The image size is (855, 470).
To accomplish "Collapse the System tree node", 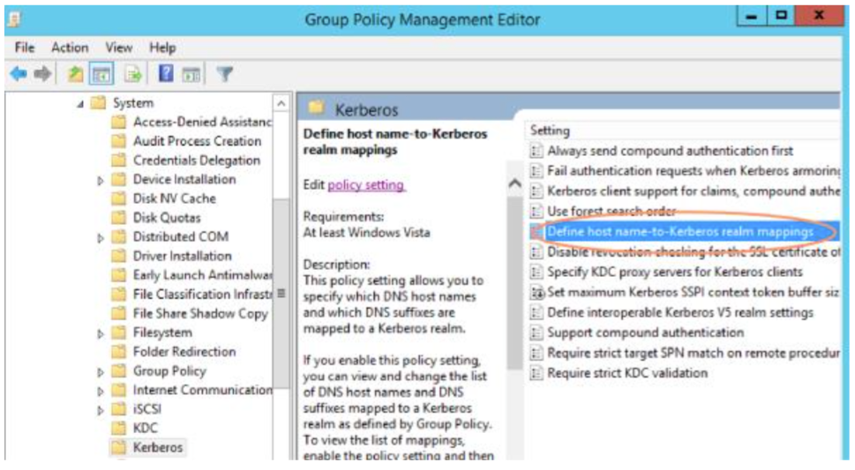I will tap(80, 103).
